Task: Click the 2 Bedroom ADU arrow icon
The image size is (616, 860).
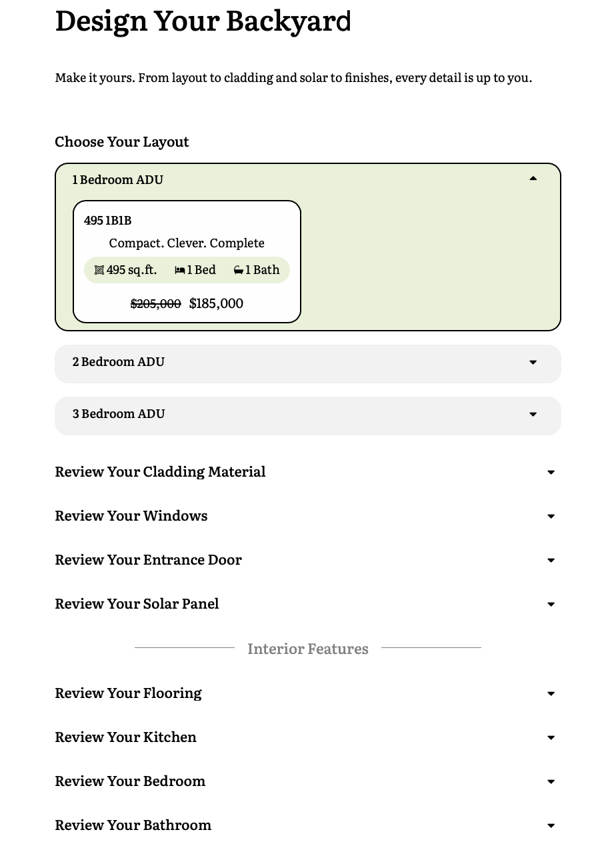Action: pyautogui.click(x=533, y=363)
